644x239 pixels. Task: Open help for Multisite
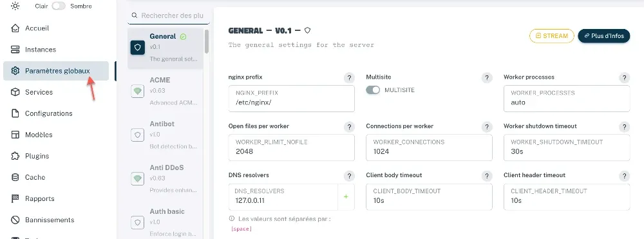pyautogui.click(x=486, y=78)
